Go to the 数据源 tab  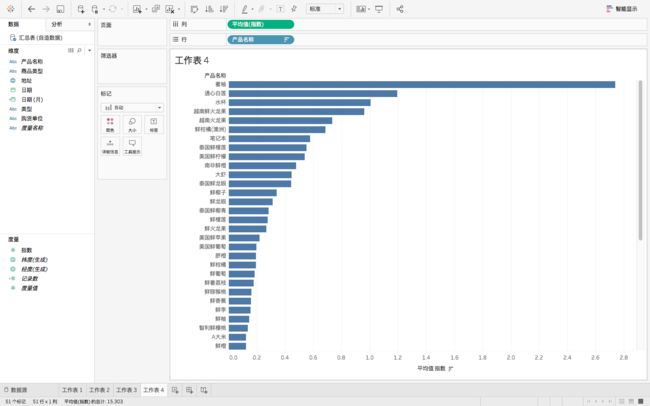click(16, 390)
